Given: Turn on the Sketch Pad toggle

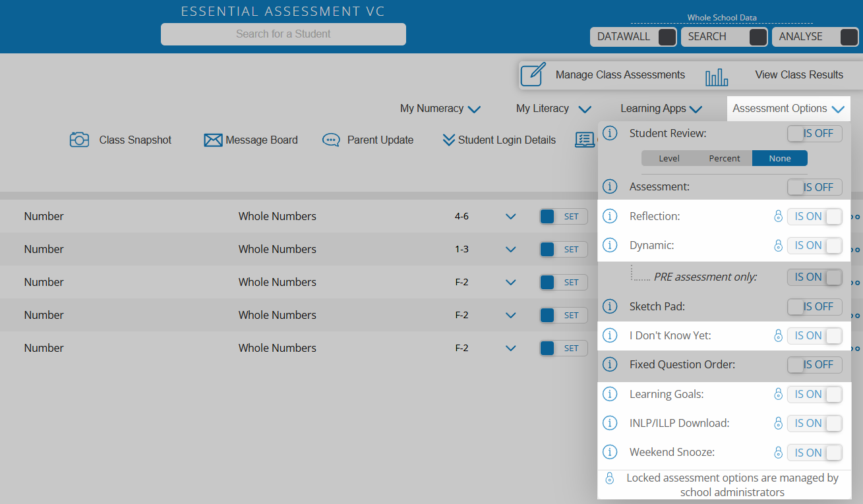Looking at the screenshot, I should click(814, 306).
